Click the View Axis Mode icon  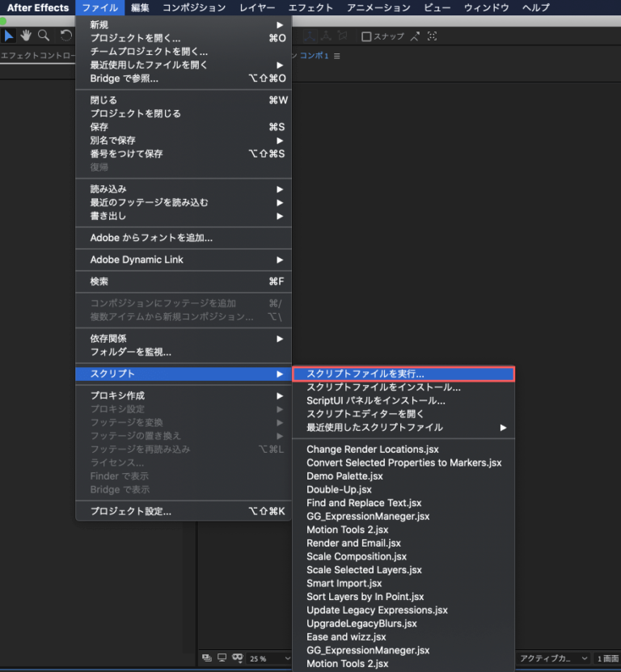[342, 36]
